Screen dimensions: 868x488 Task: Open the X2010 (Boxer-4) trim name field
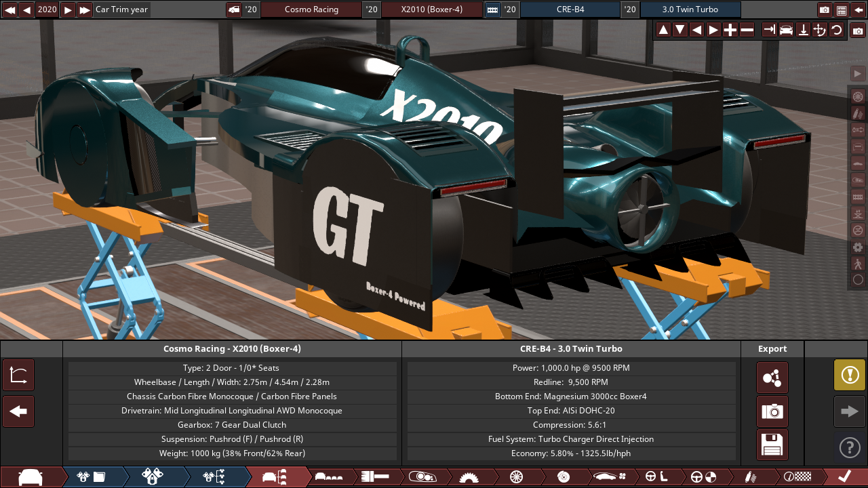tap(432, 9)
